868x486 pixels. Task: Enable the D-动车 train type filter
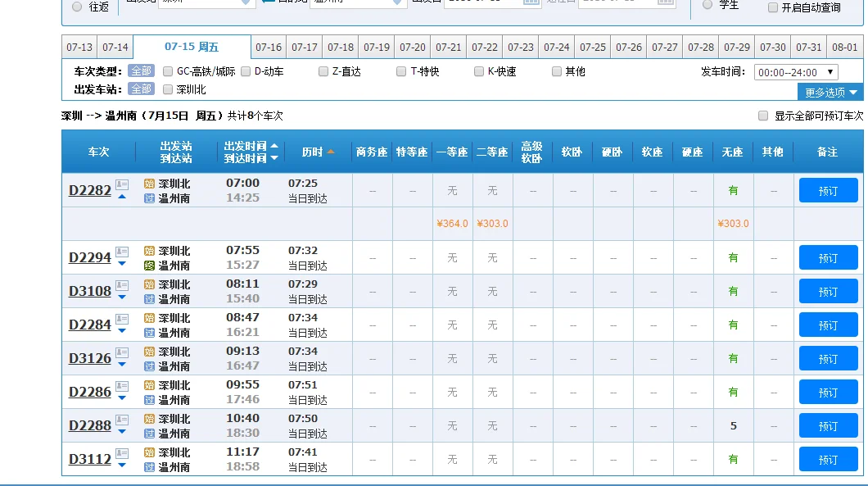tap(245, 71)
